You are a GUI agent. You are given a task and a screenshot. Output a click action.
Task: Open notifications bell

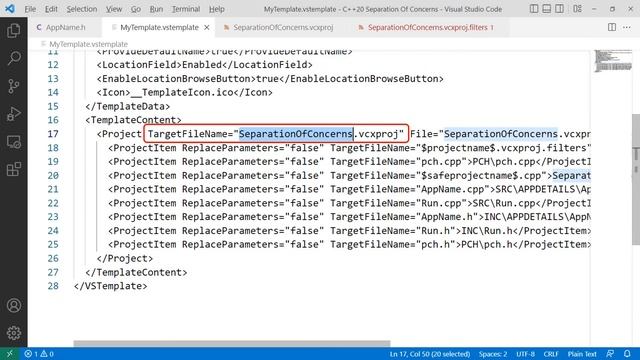tap(627, 354)
